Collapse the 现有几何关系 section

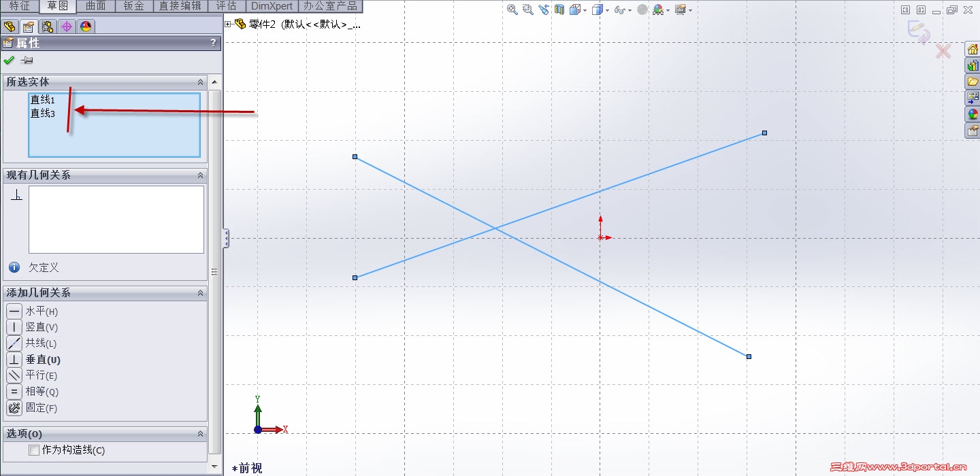click(200, 175)
